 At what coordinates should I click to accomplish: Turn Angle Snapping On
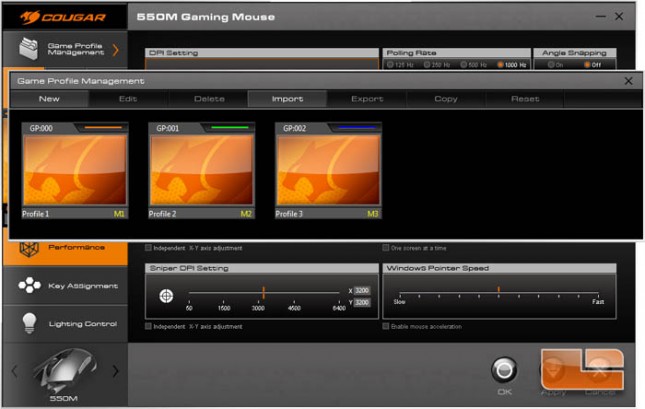[551, 65]
